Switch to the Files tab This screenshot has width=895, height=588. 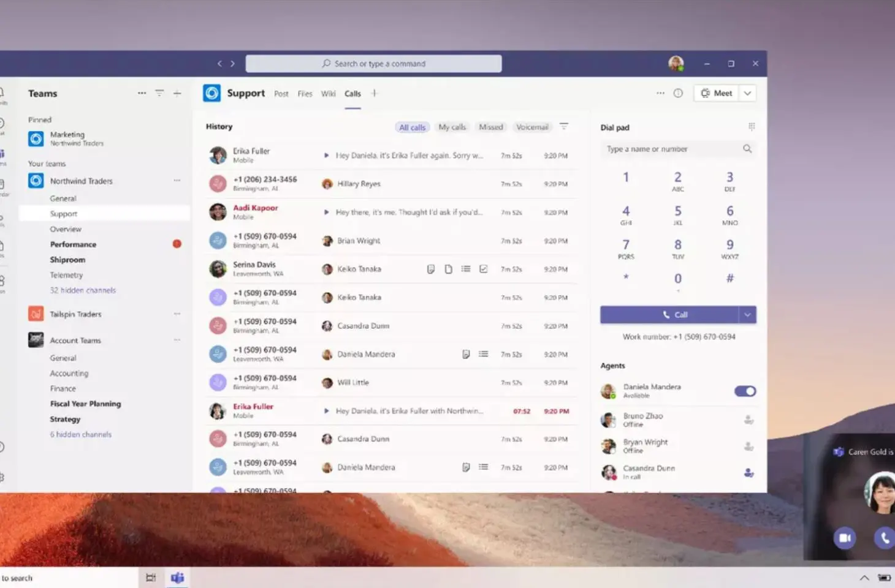coord(305,94)
